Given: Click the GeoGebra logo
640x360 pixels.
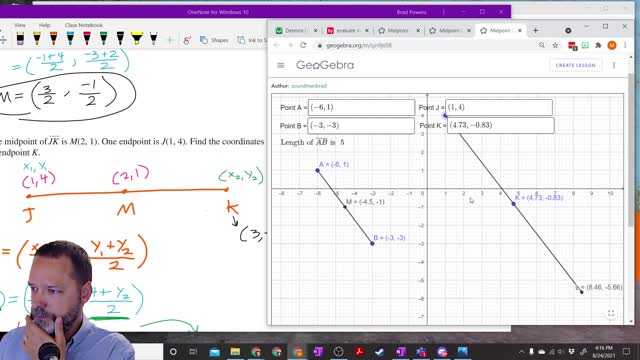Looking at the screenshot, I should [x=325, y=65].
